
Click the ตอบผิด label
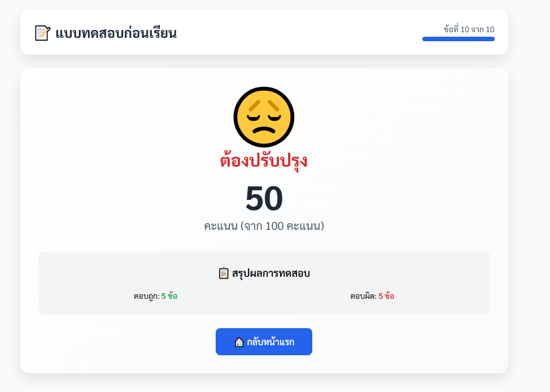[364, 296]
